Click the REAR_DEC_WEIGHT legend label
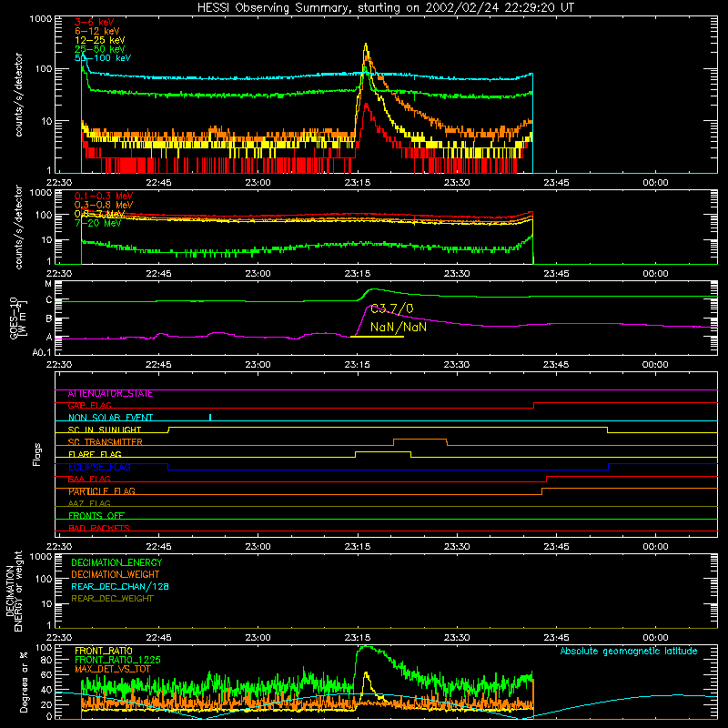Viewport: 728px width, 728px height. (112, 599)
